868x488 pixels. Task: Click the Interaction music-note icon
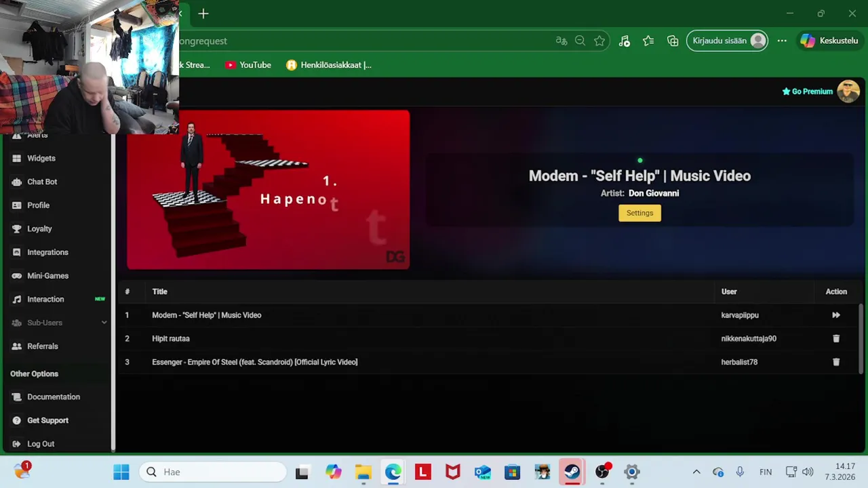pyautogui.click(x=16, y=299)
